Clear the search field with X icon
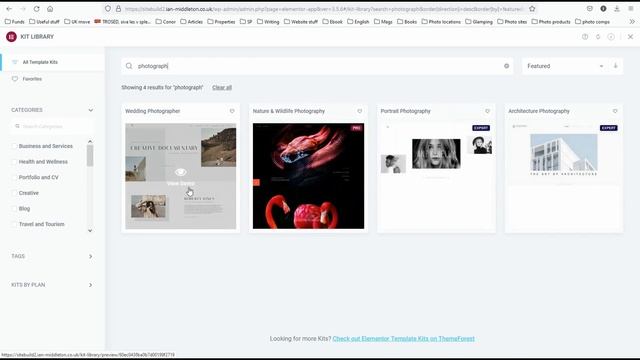This screenshot has width=640, height=360. coord(507,66)
